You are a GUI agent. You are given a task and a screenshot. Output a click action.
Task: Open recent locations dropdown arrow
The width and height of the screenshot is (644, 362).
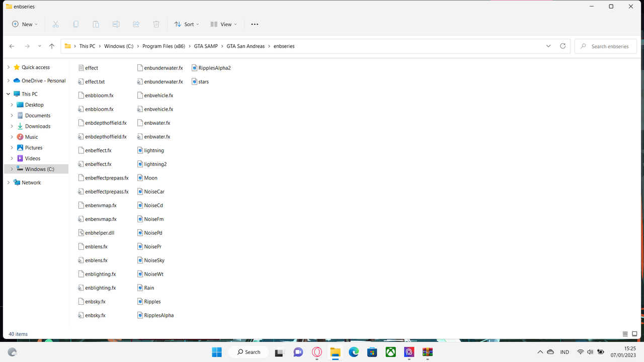tap(39, 46)
